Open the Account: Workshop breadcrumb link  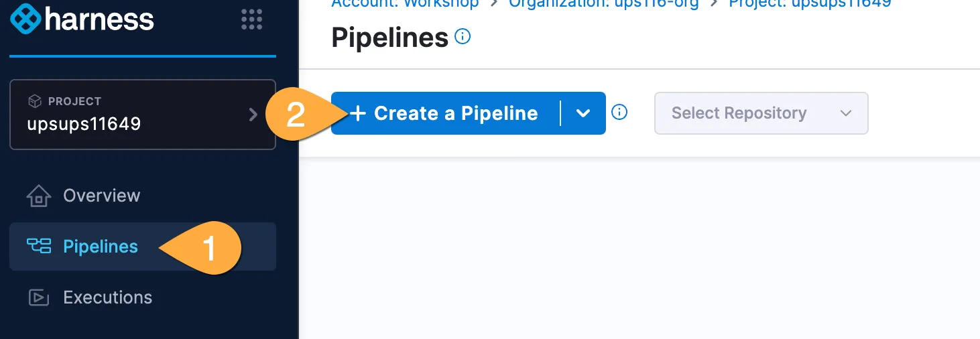tap(406, 3)
